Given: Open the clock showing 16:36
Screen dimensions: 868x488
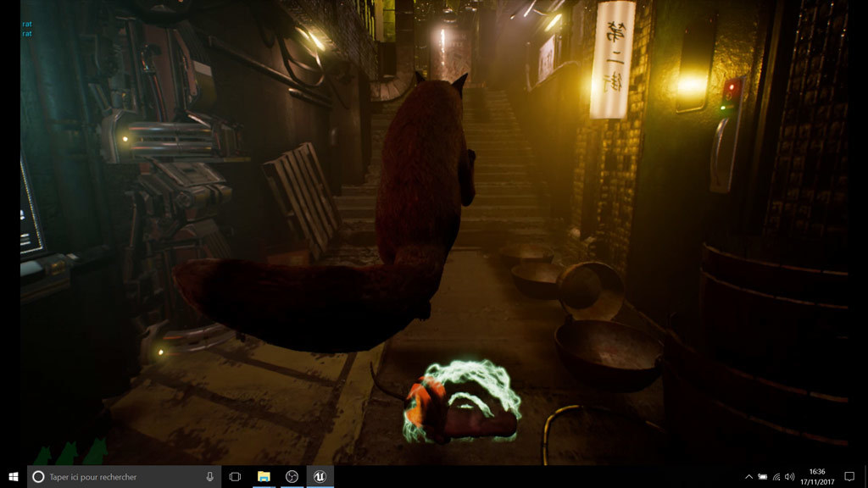Looking at the screenshot, I should (817, 476).
